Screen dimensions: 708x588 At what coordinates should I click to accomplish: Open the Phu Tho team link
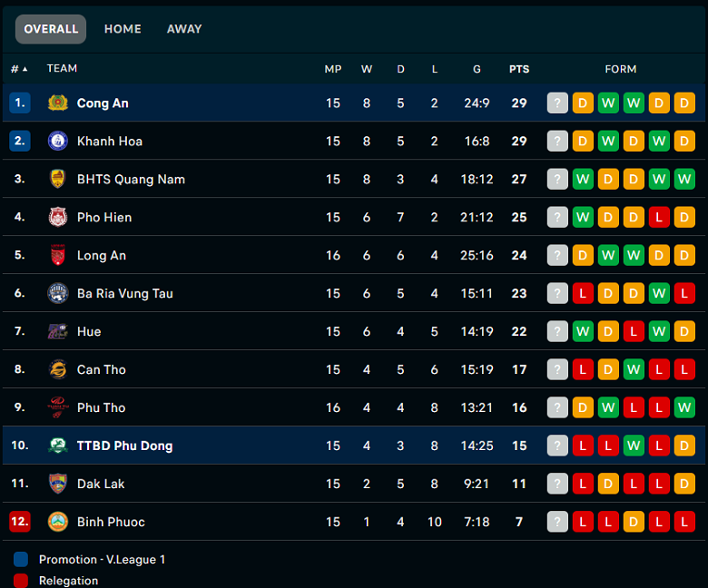[x=101, y=407]
